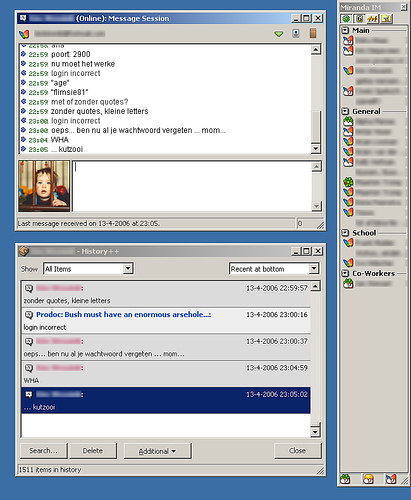Viewport: 411px width, 500px height.
Task: Click the Search... button in History++
Action: coord(44,451)
